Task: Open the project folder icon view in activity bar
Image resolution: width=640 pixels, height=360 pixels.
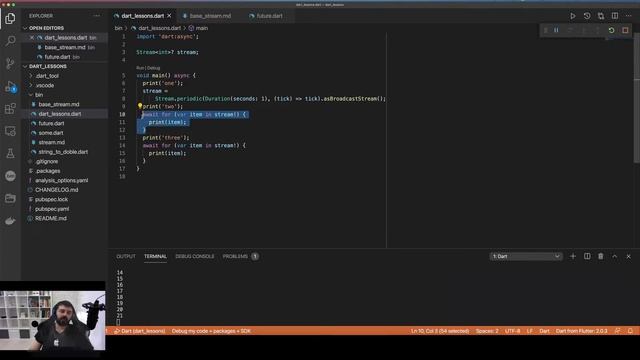Action: 10,198
